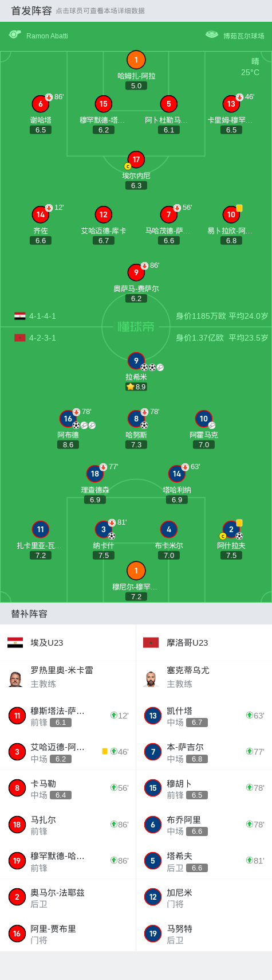
Task: Tap the stadium icon beside 博茹瓦尔球场
Action: (x=212, y=35)
